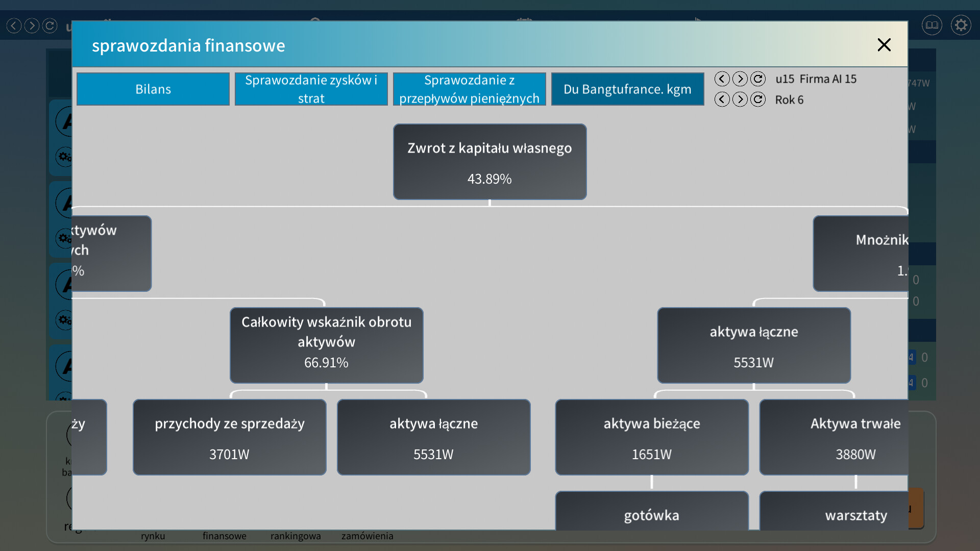The width and height of the screenshot is (980, 551).
Task: Go to next year beside Rok 6
Action: tap(740, 99)
